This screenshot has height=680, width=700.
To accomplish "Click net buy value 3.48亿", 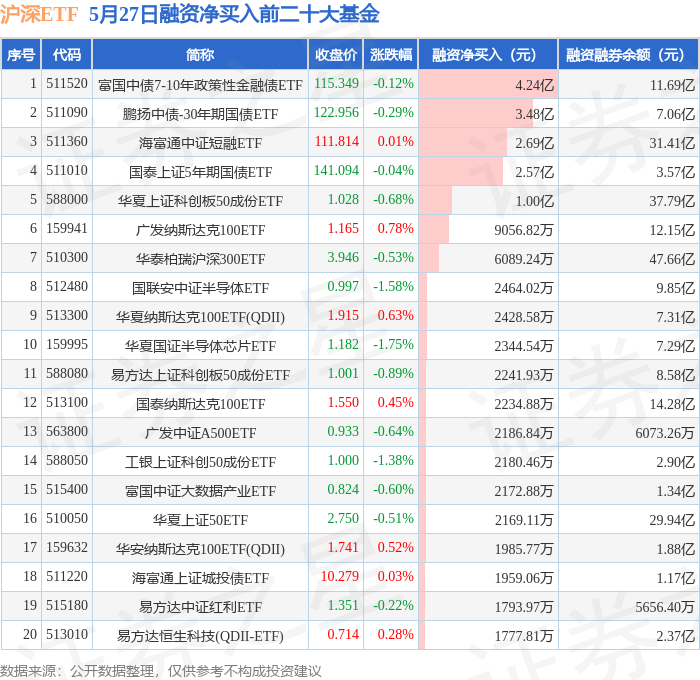I will tap(534, 114).
